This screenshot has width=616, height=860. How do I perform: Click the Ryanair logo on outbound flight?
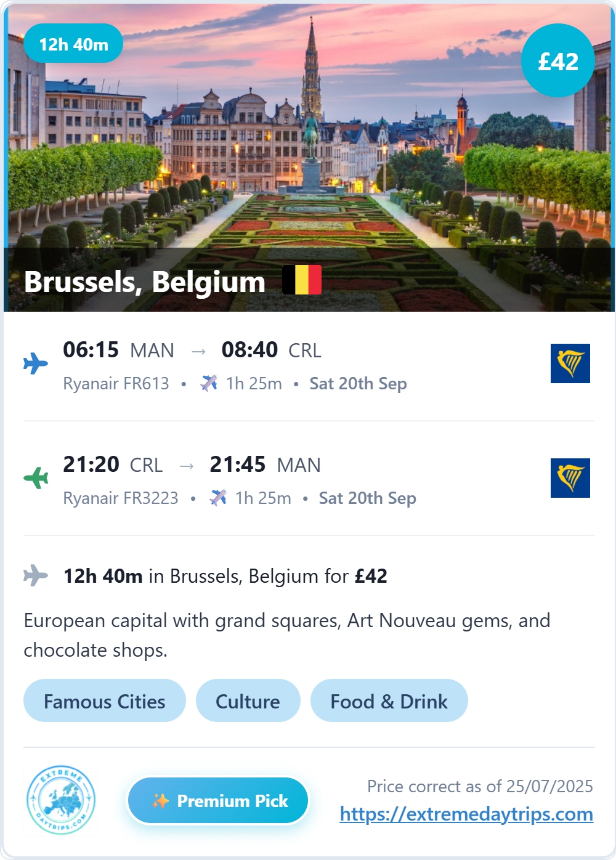coord(570,363)
